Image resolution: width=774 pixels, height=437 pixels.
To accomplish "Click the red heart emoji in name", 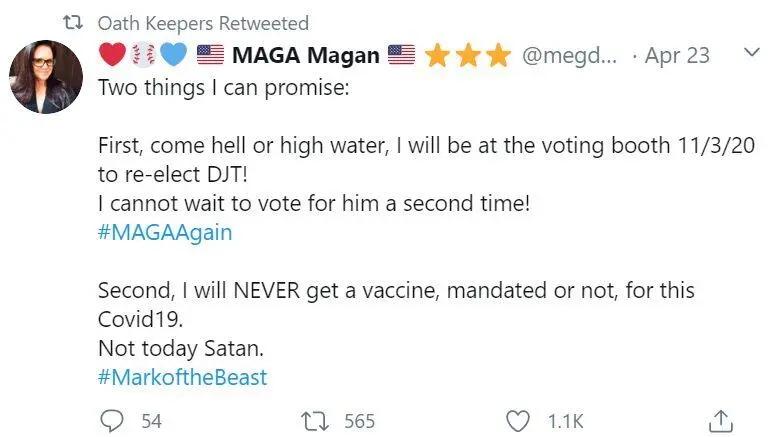I will (113, 54).
